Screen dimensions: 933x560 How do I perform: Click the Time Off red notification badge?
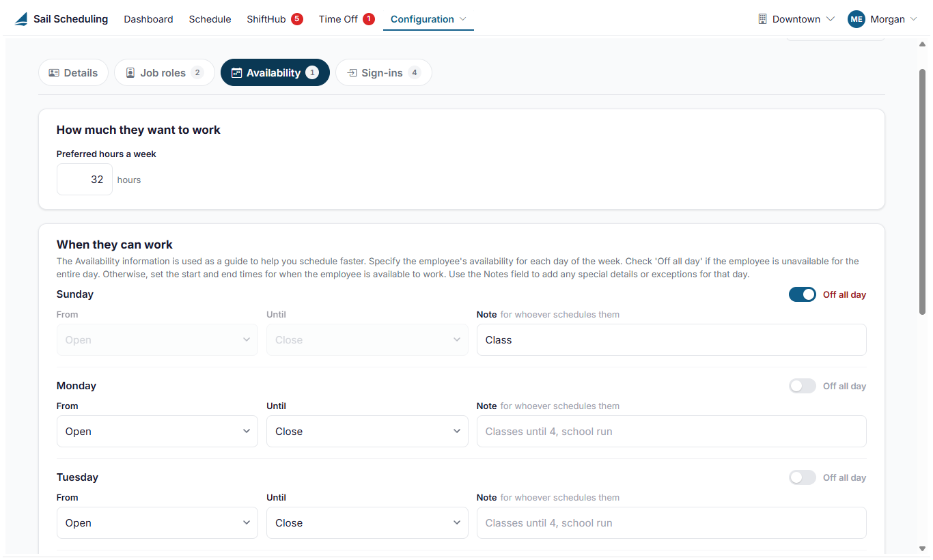tap(369, 19)
